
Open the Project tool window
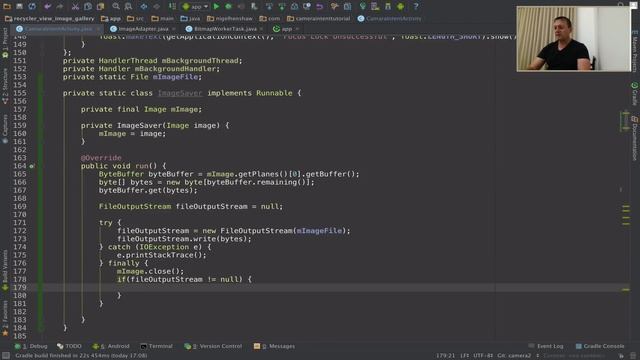point(5,42)
